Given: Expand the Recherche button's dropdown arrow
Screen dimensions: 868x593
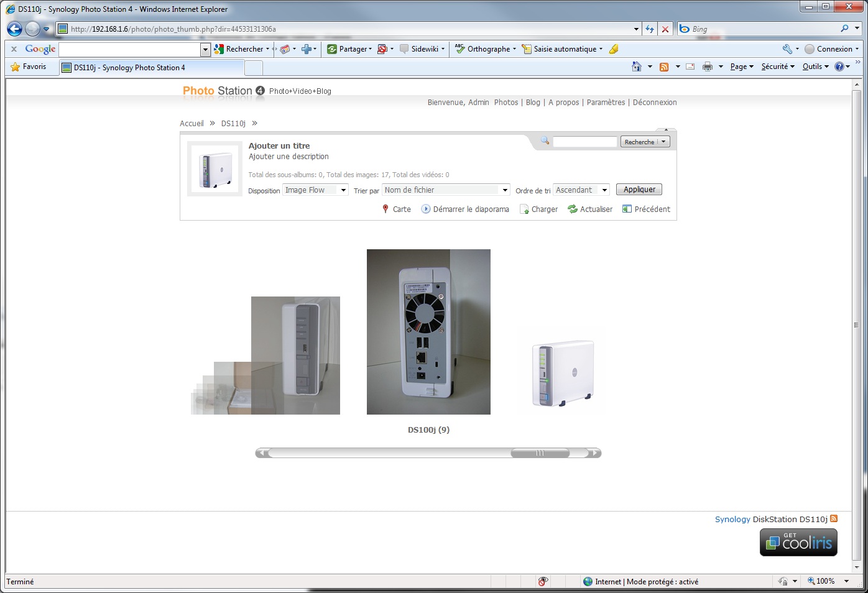Looking at the screenshot, I should [x=663, y=142].
